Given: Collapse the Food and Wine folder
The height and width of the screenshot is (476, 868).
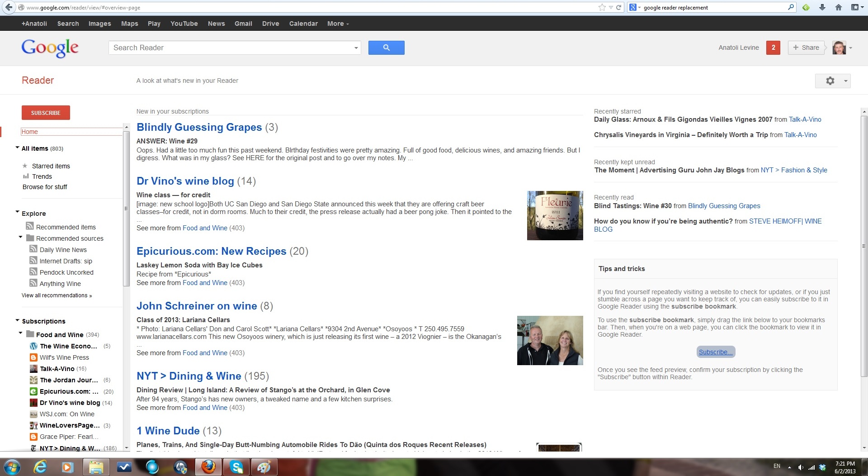Looking at the screenshot, I should click(x=20, y=333).
